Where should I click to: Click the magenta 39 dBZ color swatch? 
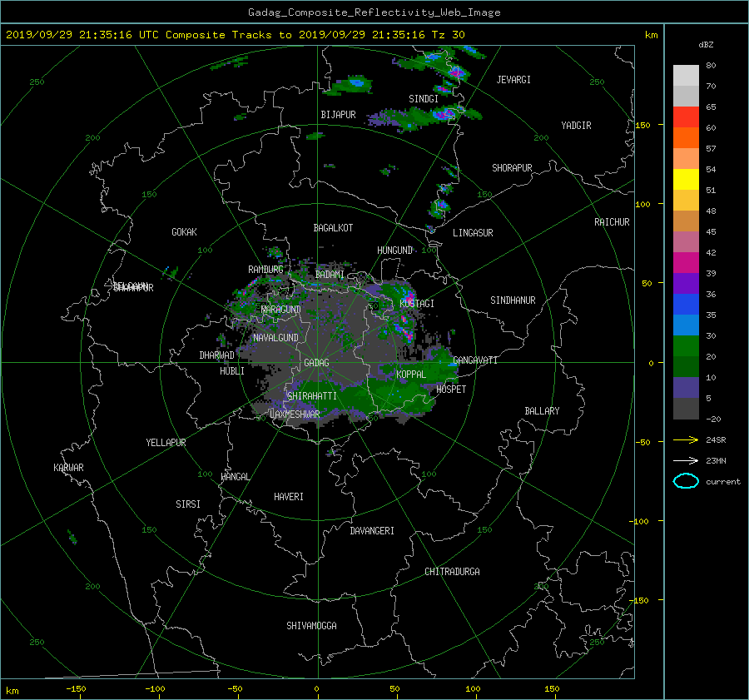click(x=686, y=263)
